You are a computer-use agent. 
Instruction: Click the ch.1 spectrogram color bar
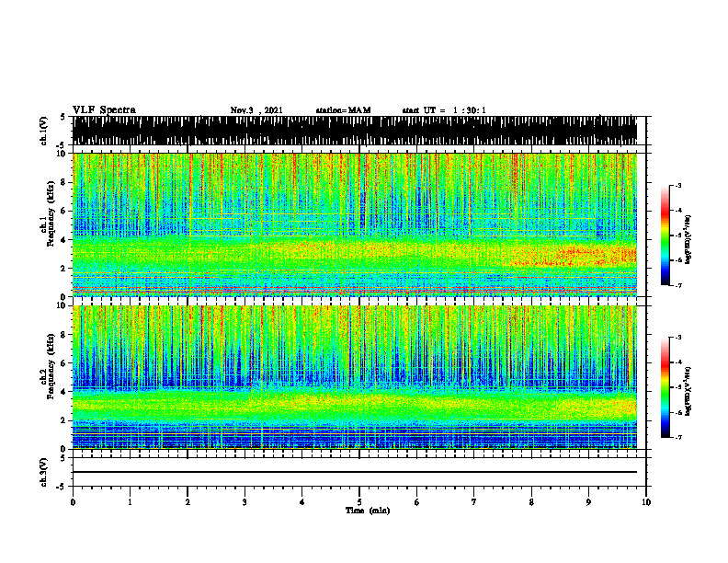click(x=665, y=236)
